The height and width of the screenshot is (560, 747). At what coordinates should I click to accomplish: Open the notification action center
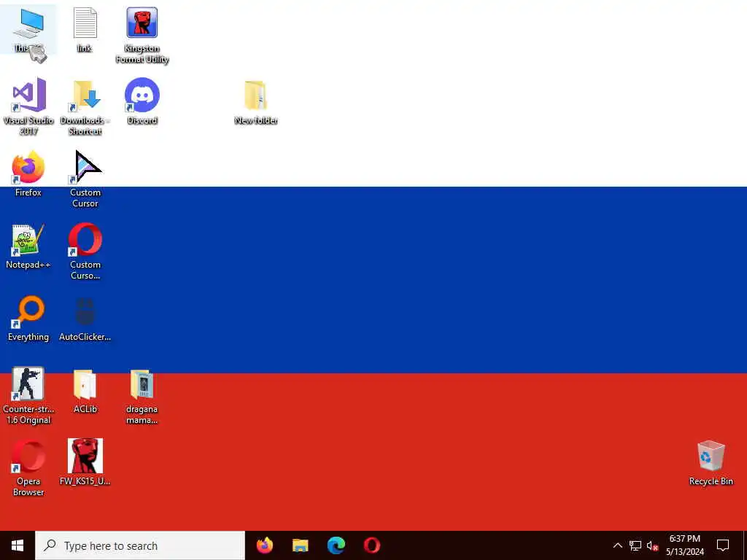click(723, 545)
